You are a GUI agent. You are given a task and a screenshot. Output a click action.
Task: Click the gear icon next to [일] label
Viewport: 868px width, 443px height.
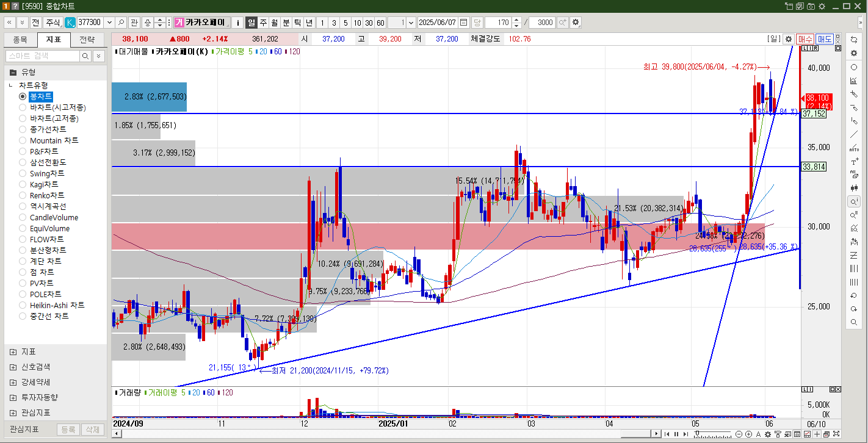coord(789,39)
